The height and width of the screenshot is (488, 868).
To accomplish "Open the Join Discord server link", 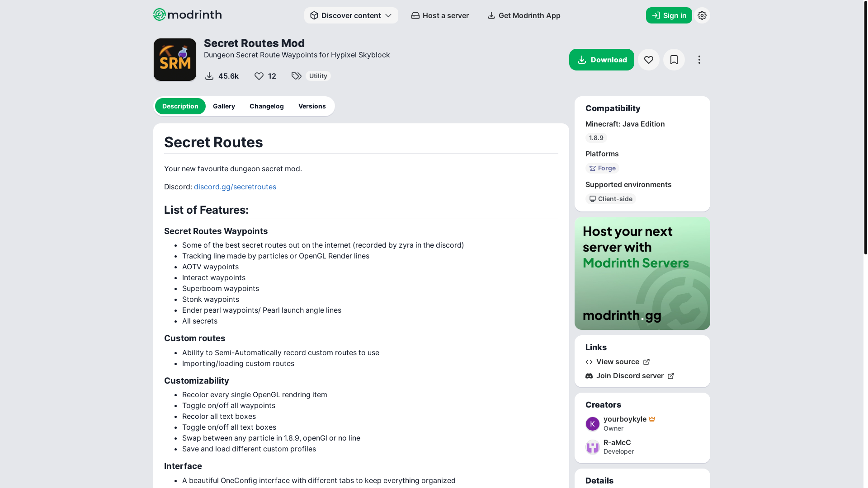I will coord(630,375).
